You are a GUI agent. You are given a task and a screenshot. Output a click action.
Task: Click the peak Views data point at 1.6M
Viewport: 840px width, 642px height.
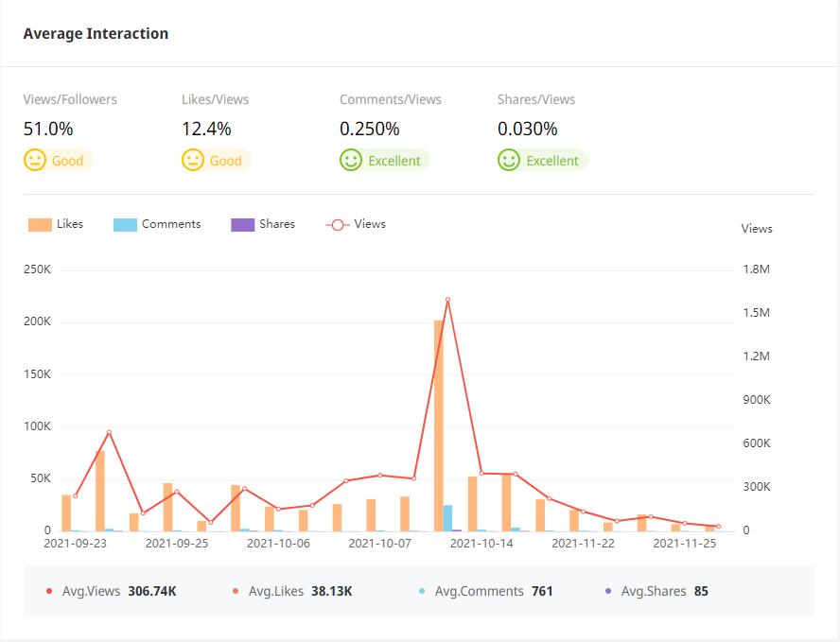click(447, 300)
